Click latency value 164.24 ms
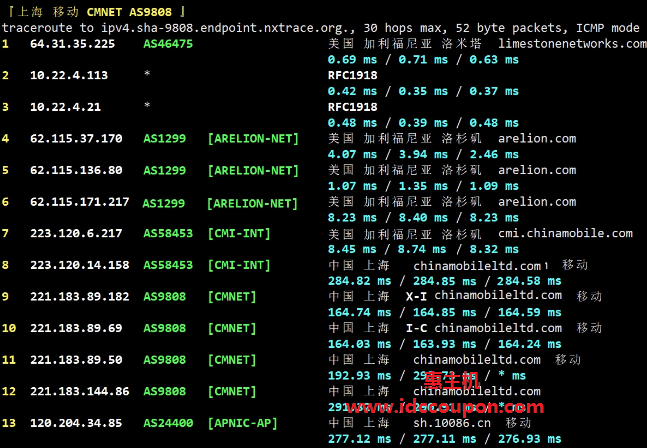Screen dimensions: 647x448 [529, 344]
